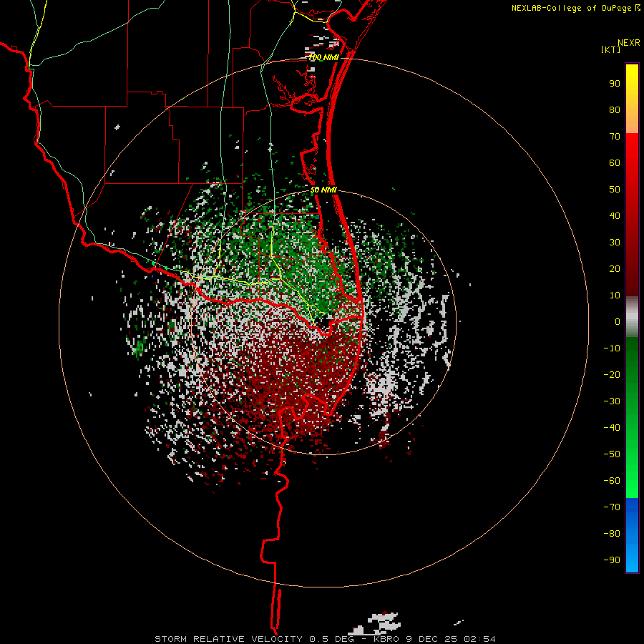Click the gray zero-velocity segment of the color bar
The height and width of the screenshot is (644, 644).
pos(632,317)
